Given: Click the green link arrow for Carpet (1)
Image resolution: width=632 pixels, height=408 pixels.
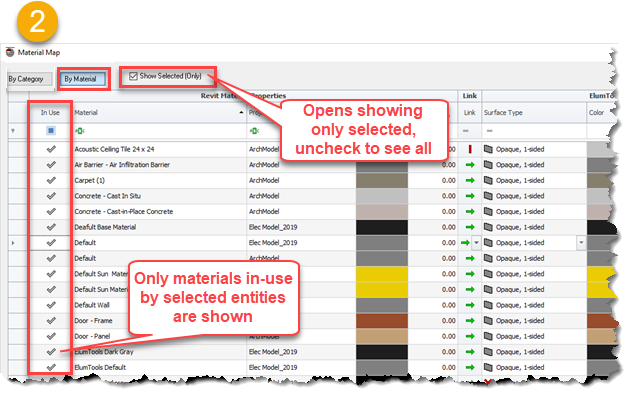Looking at the screenshot, I should pos(467,181).
